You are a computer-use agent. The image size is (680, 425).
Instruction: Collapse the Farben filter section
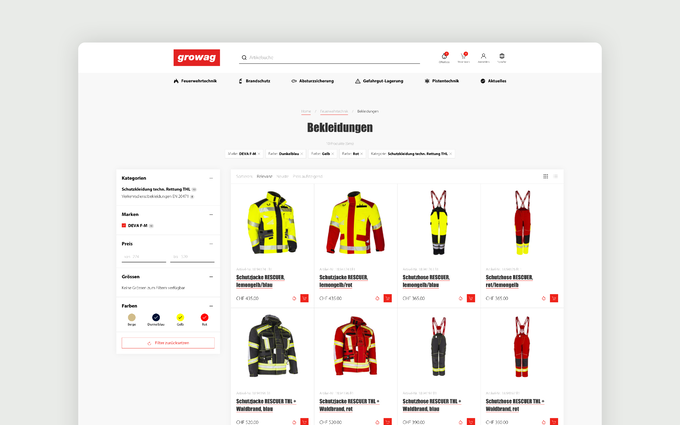click(211, 306)
